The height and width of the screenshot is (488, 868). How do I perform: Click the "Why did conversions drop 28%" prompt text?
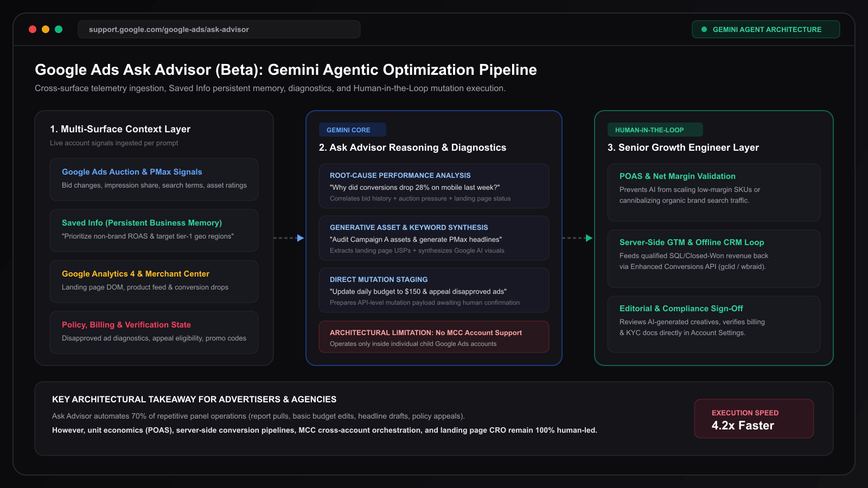coord(415,188)
